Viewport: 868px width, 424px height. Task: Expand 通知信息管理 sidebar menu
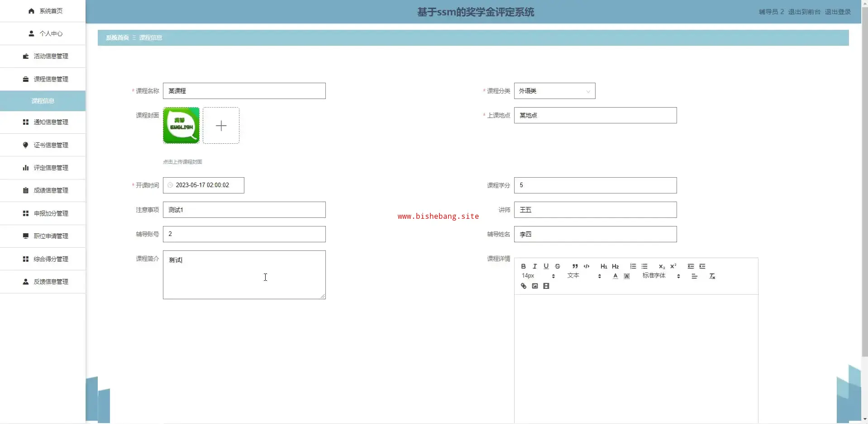click(x=43, y=122)
